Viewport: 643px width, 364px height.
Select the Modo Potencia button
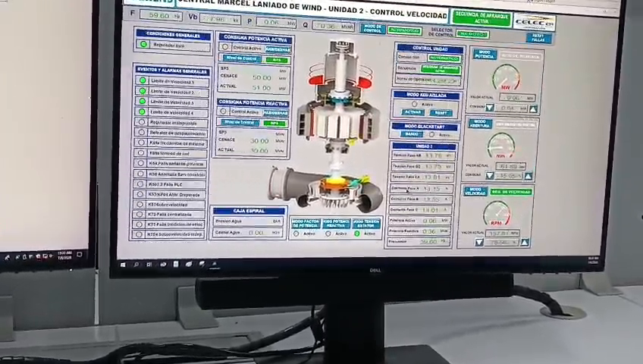(485, 54)
